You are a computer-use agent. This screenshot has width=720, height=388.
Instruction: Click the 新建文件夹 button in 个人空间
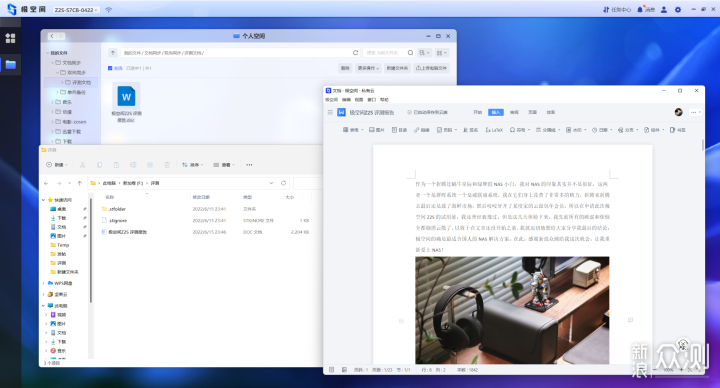pos(397,68)
